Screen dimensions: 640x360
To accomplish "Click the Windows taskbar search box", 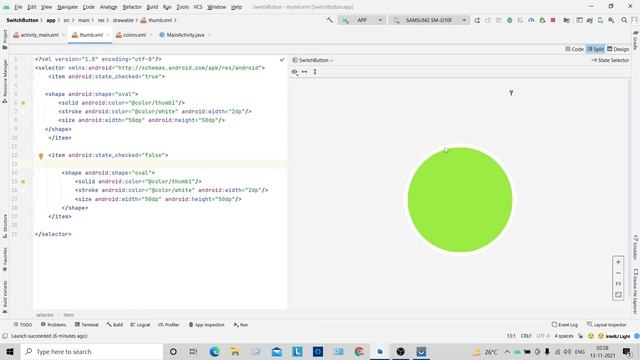I will 91,351.
